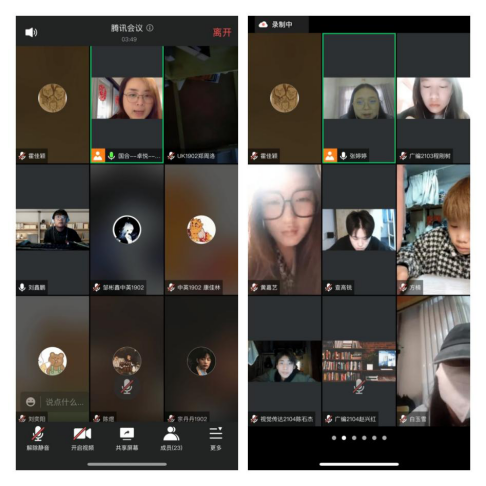Viewport: 486px width, 486px height.
Task: Open members list 成员(23)
Action: coord(171,439)
